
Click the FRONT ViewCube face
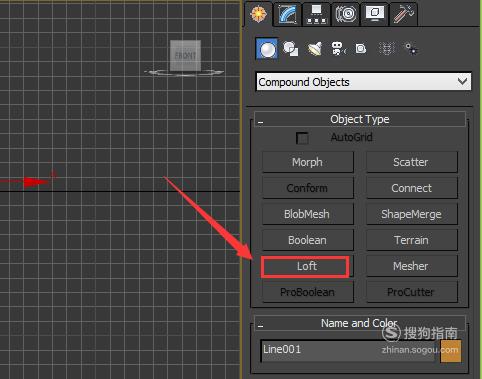tap(185, 55)
